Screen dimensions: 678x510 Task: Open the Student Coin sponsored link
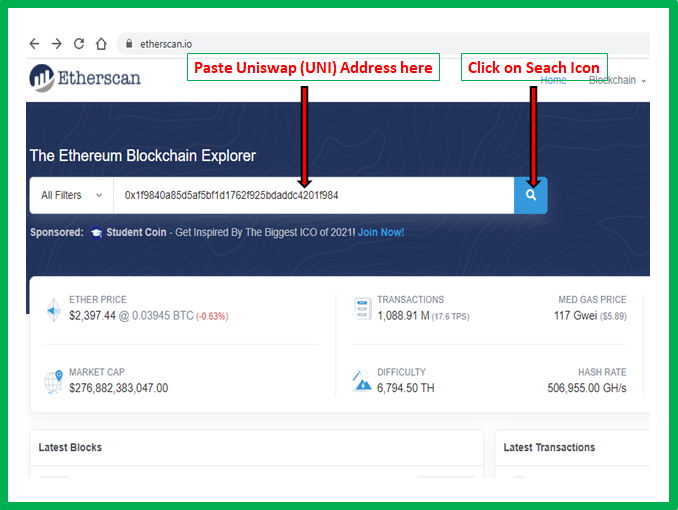point(136,232)
